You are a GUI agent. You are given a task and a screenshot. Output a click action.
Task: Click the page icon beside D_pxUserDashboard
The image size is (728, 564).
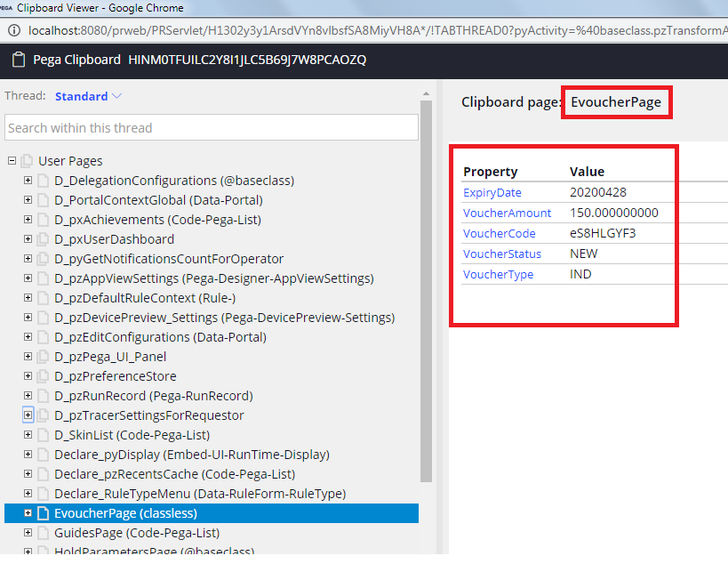[x=42, y=238]
